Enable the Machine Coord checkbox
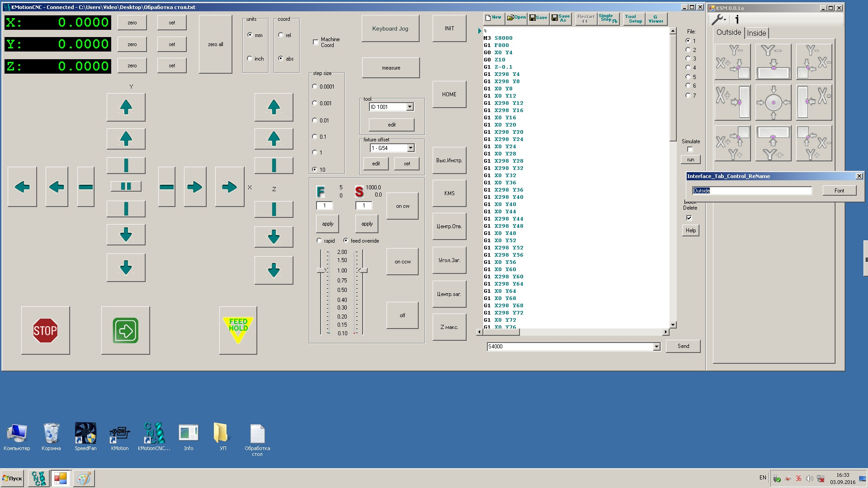The width and height of the screenshot is (868, 488). [316, 42]
